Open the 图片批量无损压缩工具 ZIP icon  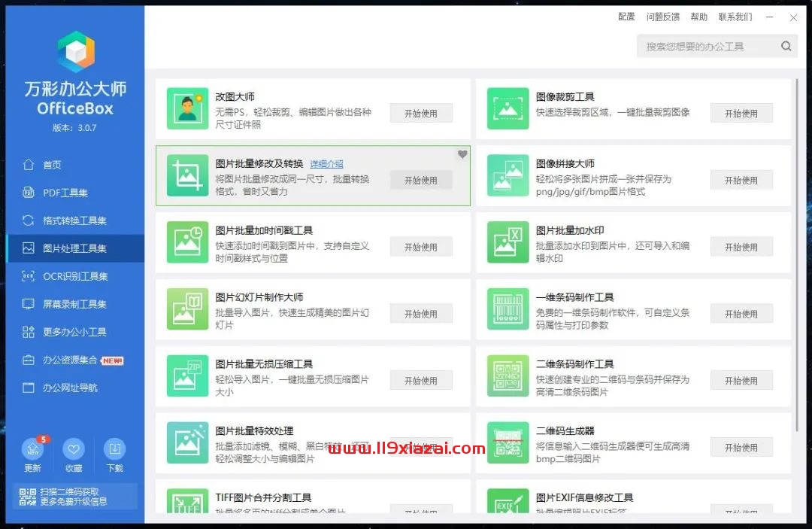[x=187, y=375]
